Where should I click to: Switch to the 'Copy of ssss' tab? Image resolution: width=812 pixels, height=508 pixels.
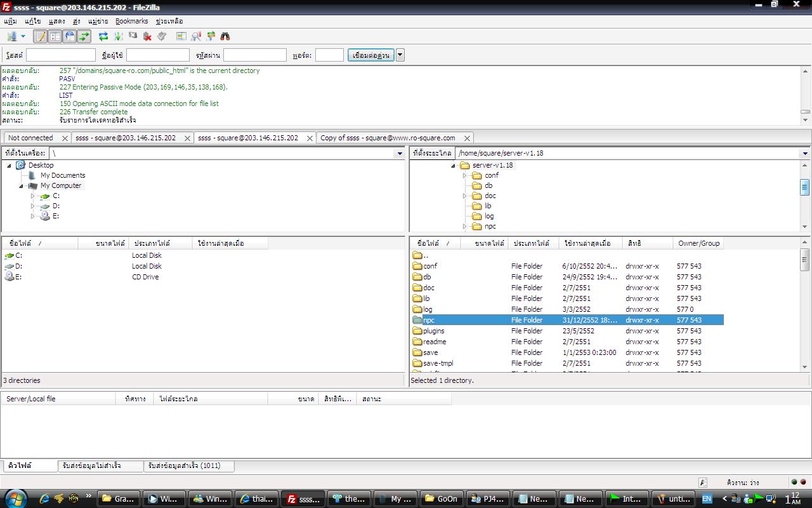[388, 138]
